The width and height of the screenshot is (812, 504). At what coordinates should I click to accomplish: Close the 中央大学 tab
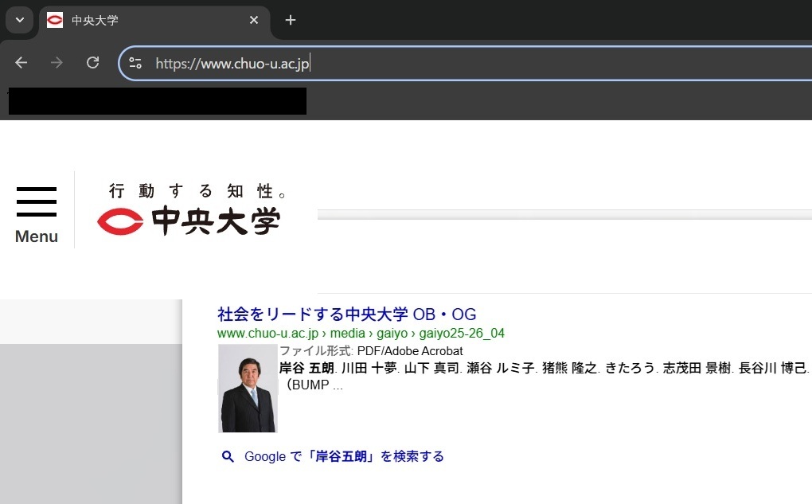pyautogui.click(x=254, y=20)
